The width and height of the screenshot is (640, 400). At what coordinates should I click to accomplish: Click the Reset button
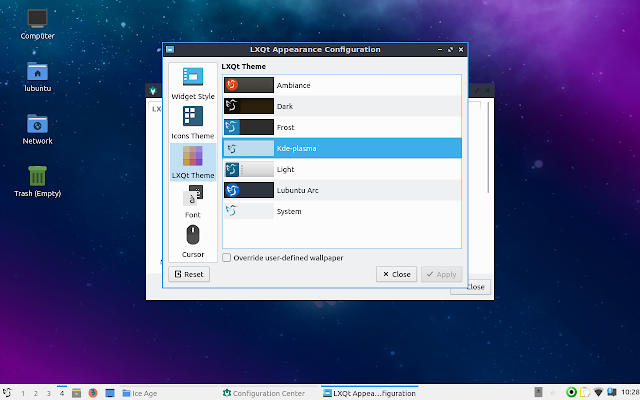[x=188, y=274]
